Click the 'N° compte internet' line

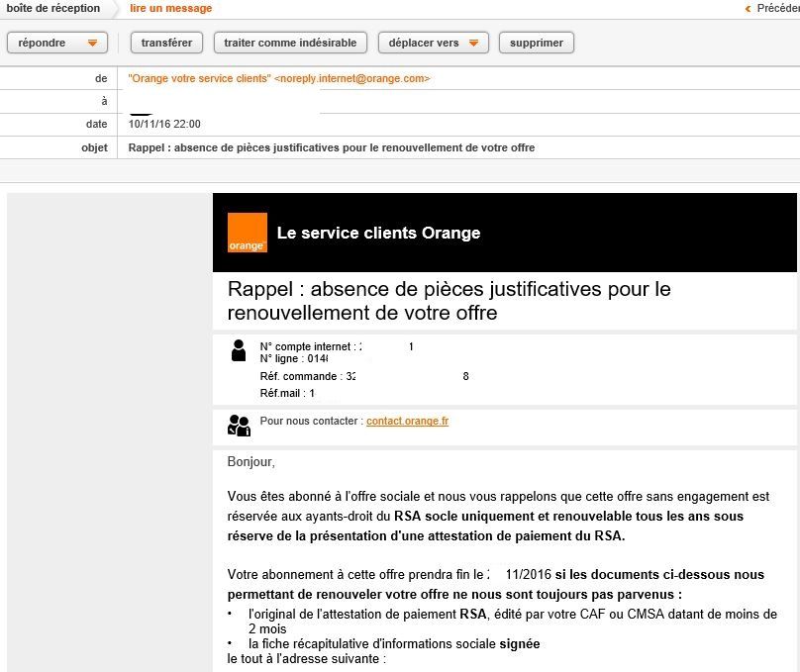pos(337,346)
